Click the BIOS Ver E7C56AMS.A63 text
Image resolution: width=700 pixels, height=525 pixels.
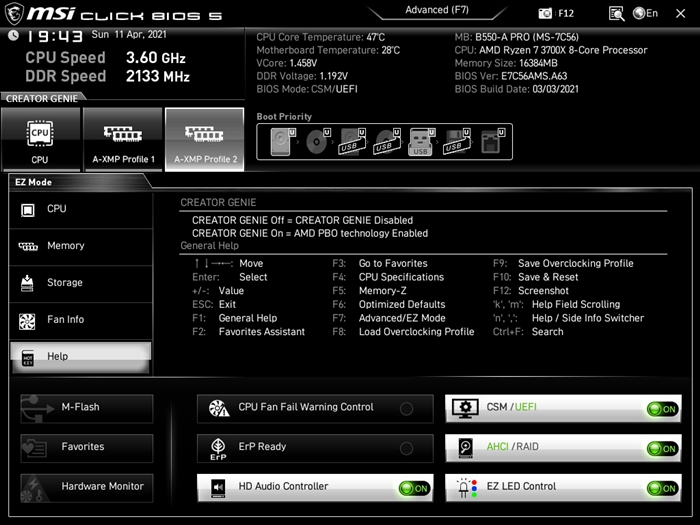(511, 76)
